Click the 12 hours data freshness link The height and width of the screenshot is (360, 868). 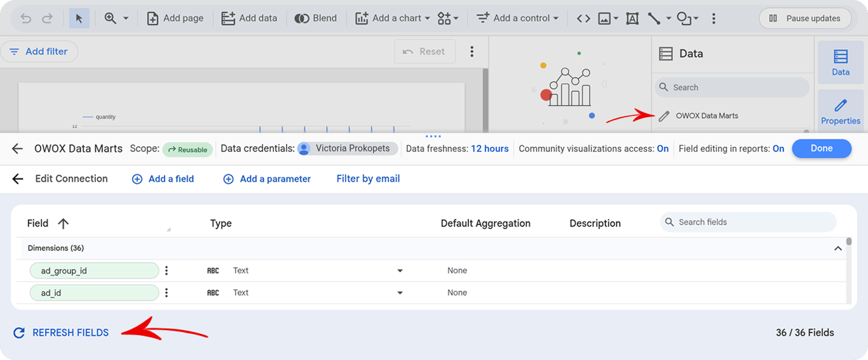coord(489,149)
